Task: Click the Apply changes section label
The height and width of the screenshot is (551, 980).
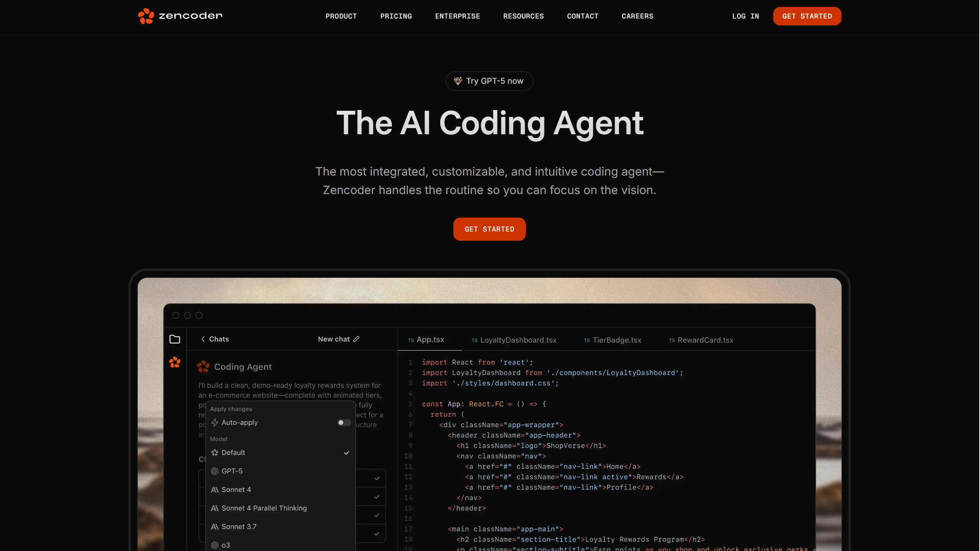Action: click(231, 409)
